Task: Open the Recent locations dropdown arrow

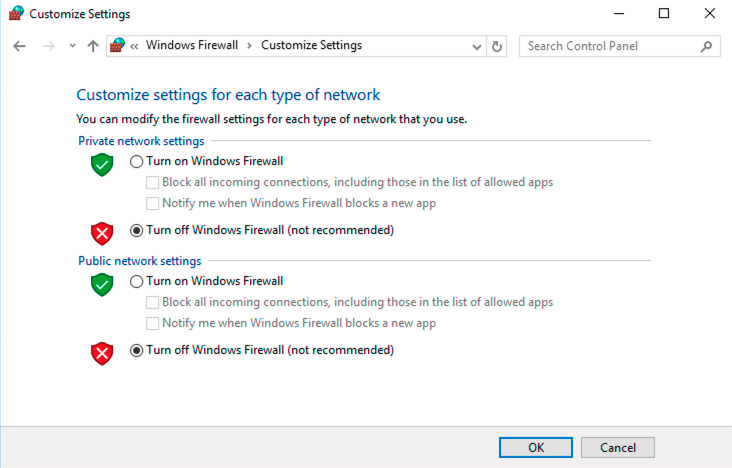Action: (72, 46)
